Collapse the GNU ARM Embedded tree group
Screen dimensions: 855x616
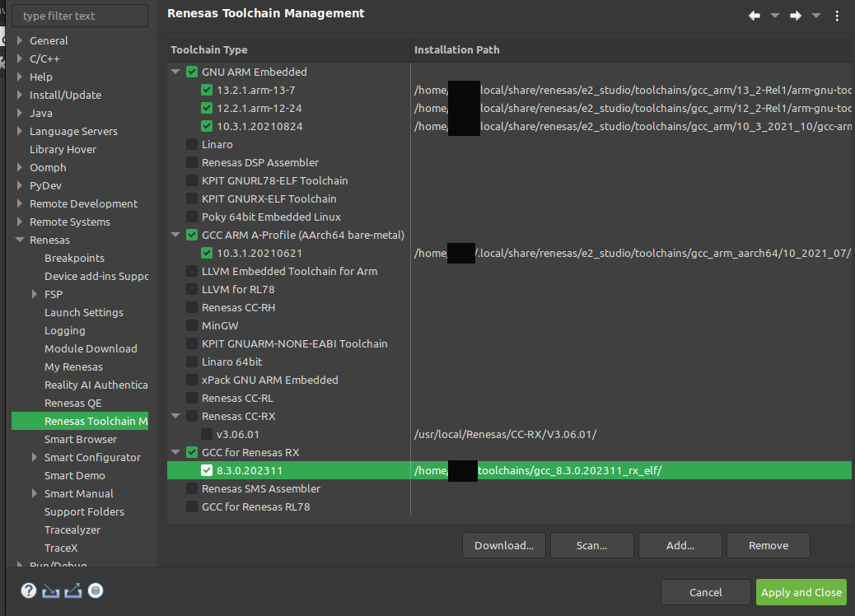[175, 72]
